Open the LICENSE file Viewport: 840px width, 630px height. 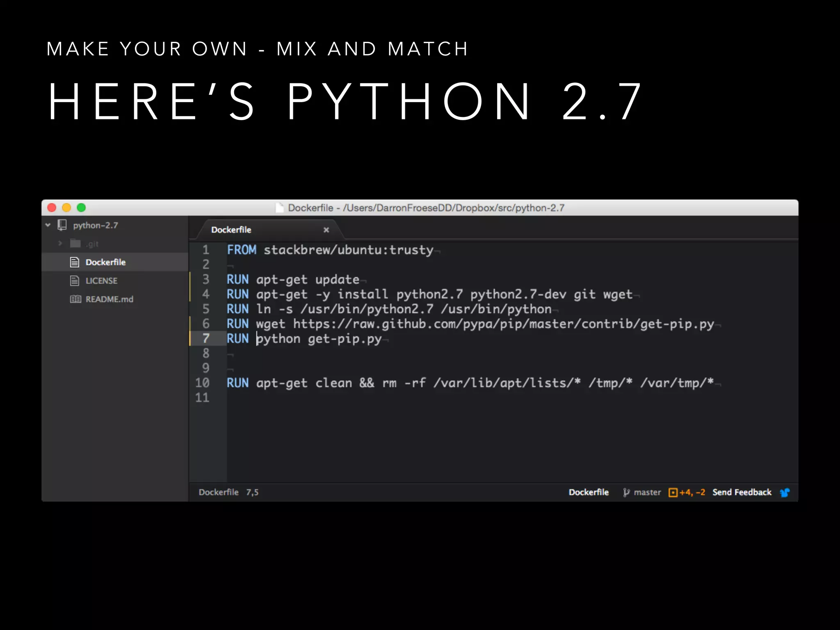(115, 281)
